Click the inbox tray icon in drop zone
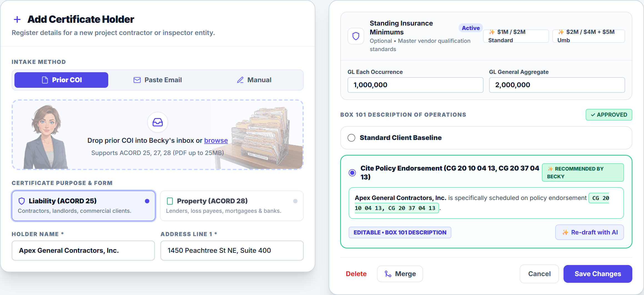 pos(158,122)
